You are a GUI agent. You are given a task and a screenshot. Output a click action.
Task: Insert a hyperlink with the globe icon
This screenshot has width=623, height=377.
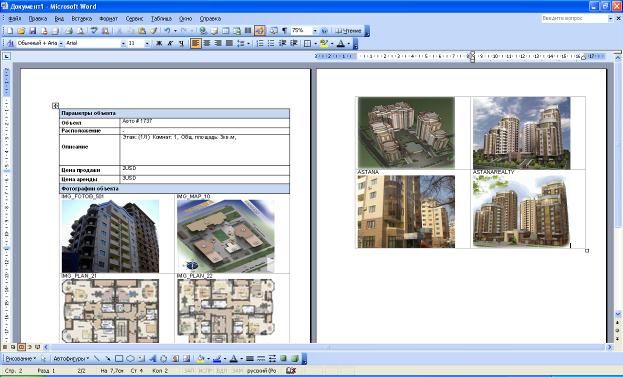point(203,31)
